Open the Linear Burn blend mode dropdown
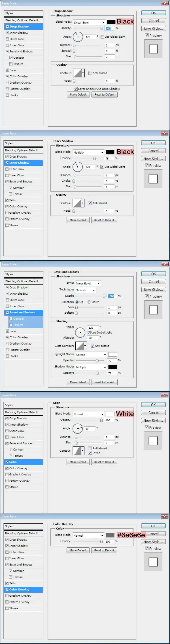The width and height of the screenshot is (170, 644). pyautogui.click(x=89, y=22)
